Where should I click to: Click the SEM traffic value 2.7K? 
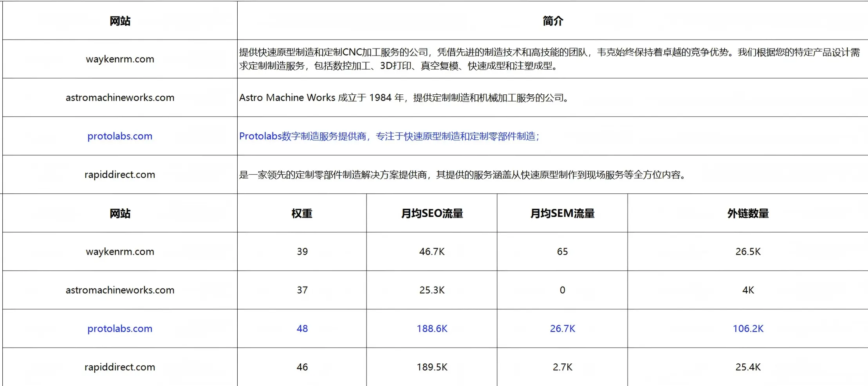pos(562,367)
